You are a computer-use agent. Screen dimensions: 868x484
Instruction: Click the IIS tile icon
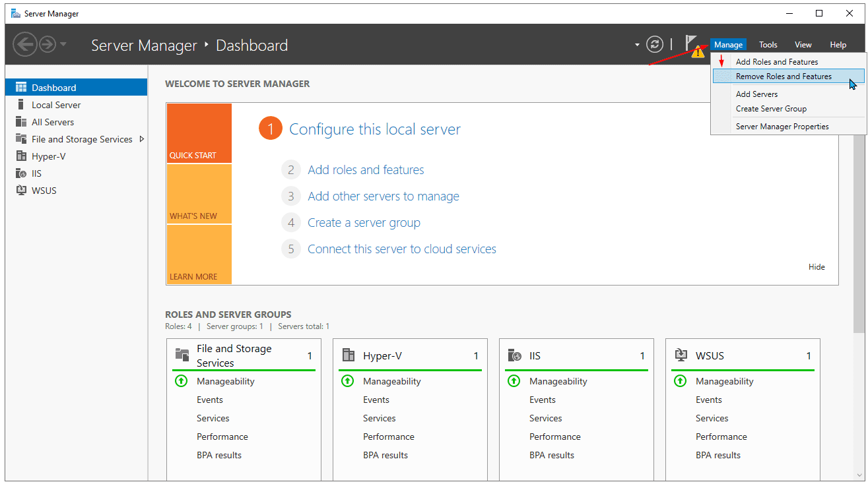(x=515, y=355)
